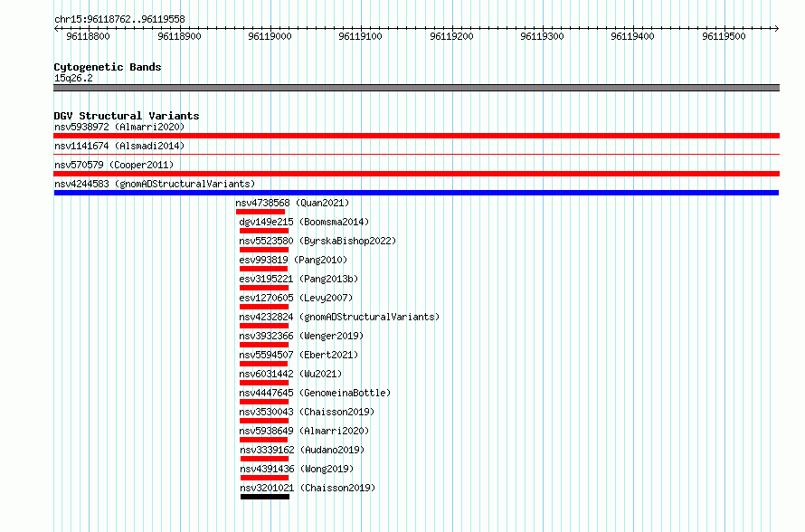Image resolution: width=805 pixels, height=532 pixels.
Task: Open nsv4738568 (Quan2021) variant label
Action: click(292, 203)
